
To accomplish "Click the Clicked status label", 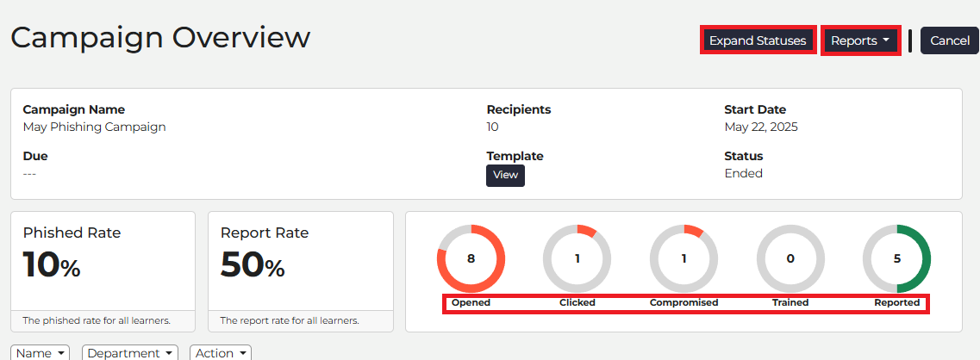I will tap(577, 302).
